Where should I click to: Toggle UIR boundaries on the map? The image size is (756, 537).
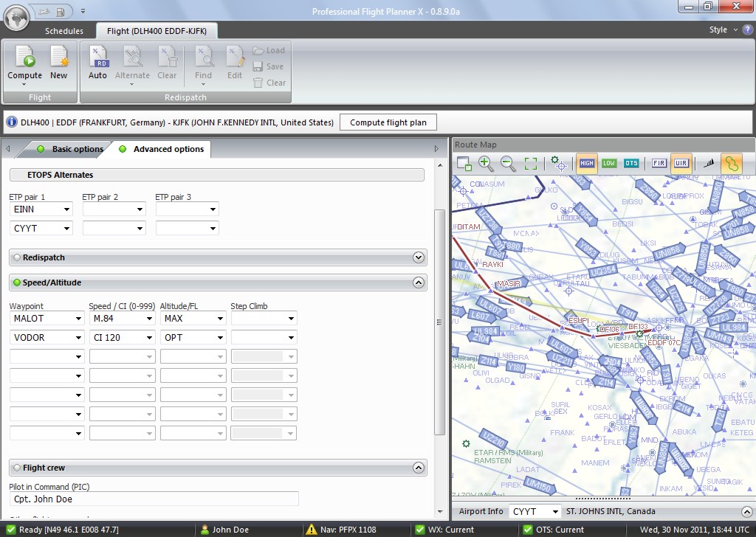tap(681, 163)
